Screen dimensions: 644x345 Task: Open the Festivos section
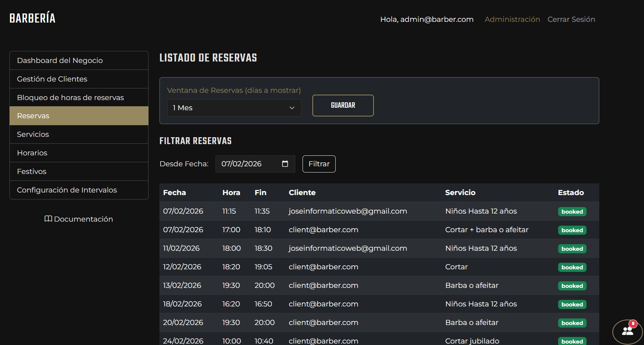pyautogui.click(x=79, y=171)
